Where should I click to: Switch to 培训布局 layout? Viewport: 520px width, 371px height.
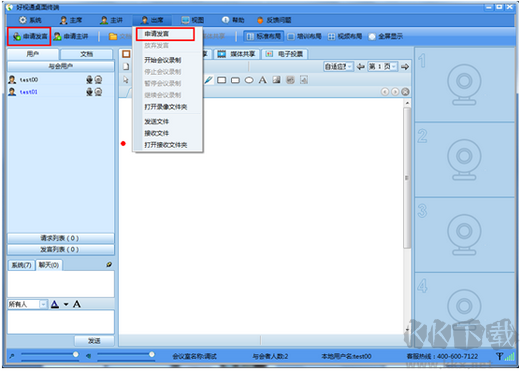[304, 36]
